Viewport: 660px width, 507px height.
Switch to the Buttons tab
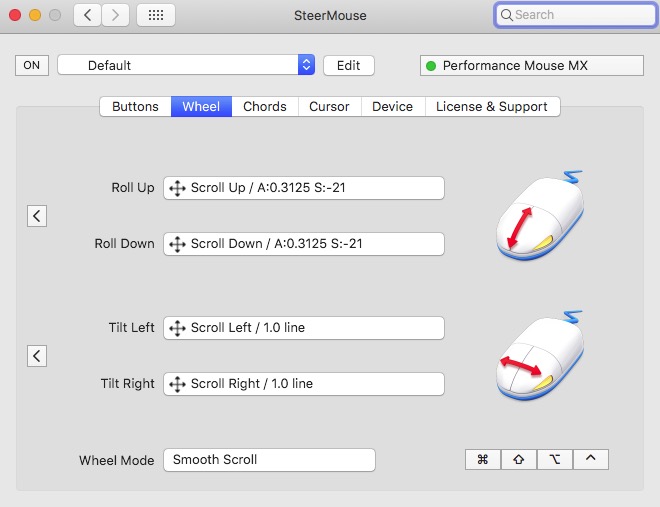pos(136,106)
